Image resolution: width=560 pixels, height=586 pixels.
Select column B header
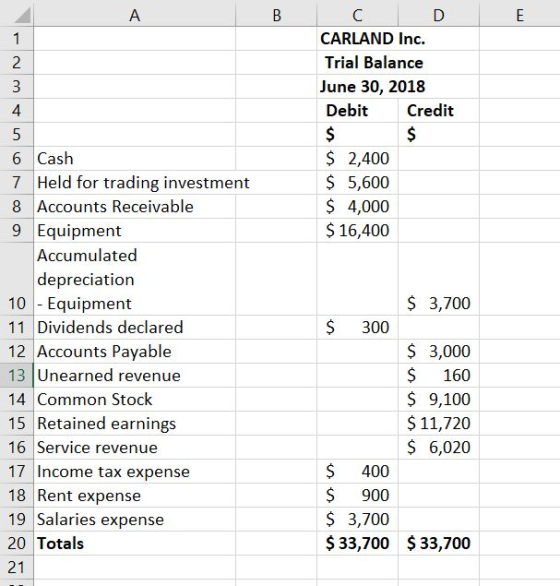(x=276, y=14)
